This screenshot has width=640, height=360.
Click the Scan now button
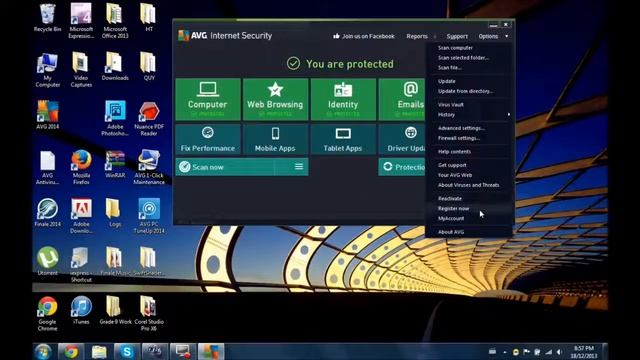[225, 167]
